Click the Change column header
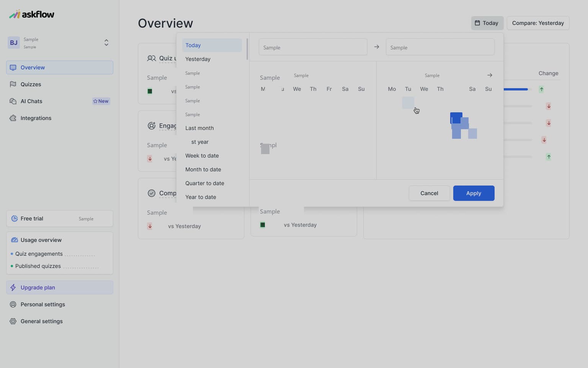Screen dimensions: 588x368 coord(549,73)
